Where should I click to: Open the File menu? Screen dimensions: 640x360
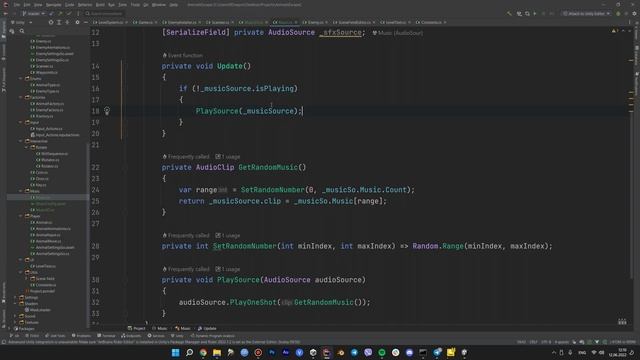point(16,5)
